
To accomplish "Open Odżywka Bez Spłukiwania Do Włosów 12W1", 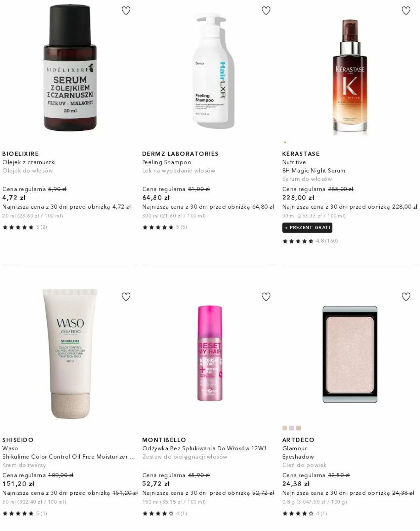I will (x=204, y=448).
